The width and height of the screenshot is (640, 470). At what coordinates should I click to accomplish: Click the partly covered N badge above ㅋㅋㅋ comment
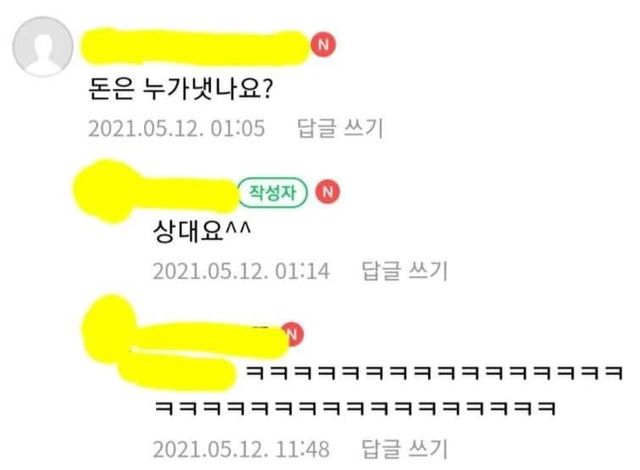[295, 334]
